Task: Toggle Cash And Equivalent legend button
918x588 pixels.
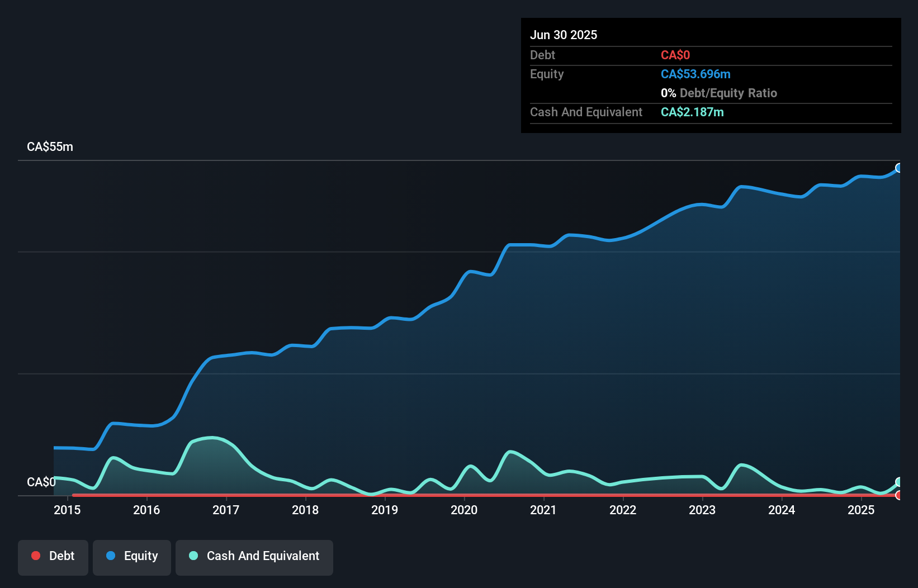Action: click(x=254, y=557)
